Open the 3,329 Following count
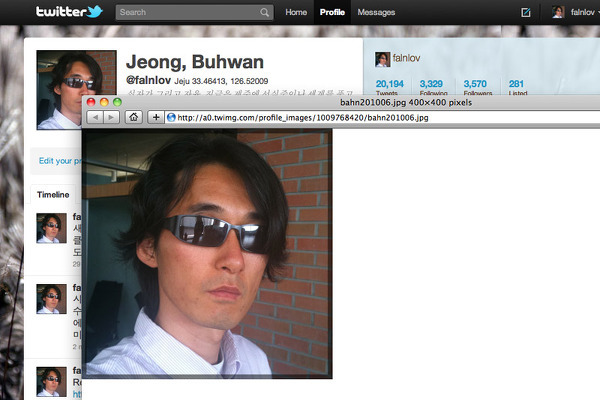The width and height of the screenshot is (600, 400). (433, 87)
